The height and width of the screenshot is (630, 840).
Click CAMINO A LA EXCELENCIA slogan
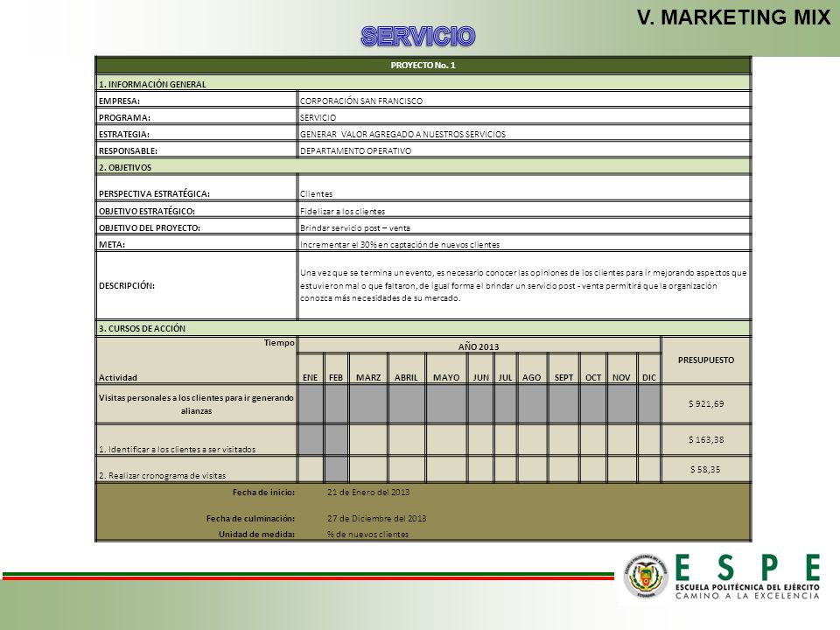pyautogui.click(x=747, y=596)
